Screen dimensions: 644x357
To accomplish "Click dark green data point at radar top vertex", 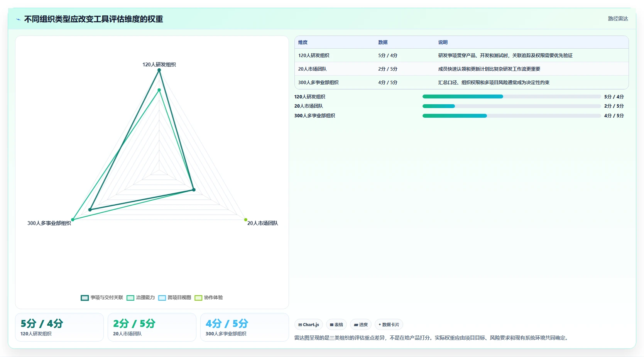I will pyautogui.click(x=159, y=70).
